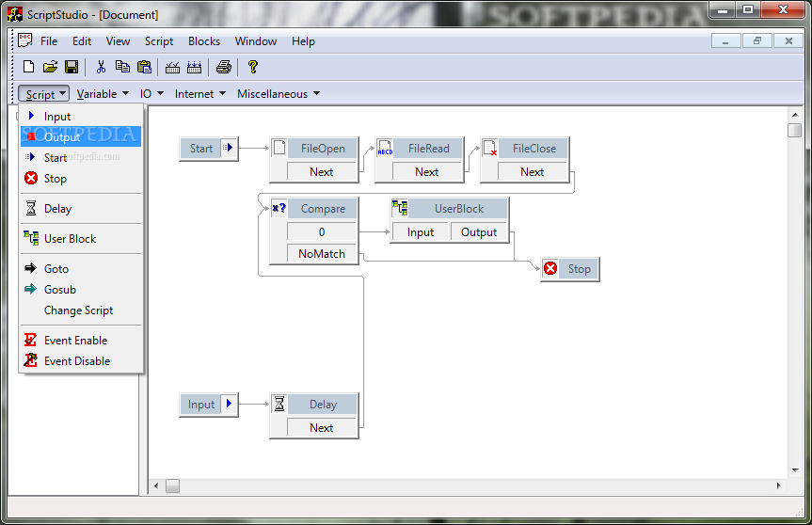Click the black Goto arrow icon
This screenshot has width=812, height=525.
[31, 268]
